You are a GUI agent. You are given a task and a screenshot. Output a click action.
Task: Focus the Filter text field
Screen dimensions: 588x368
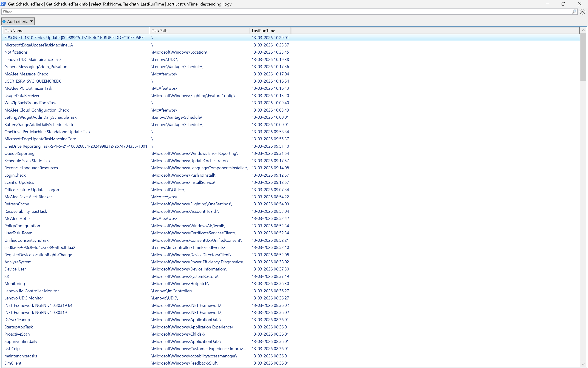pyautogui.click(x=287, y=12)
